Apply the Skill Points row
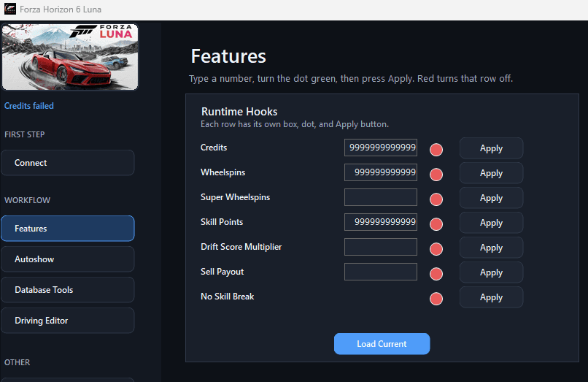Screen dimensions: 588x382 click(x=491, y=222)
